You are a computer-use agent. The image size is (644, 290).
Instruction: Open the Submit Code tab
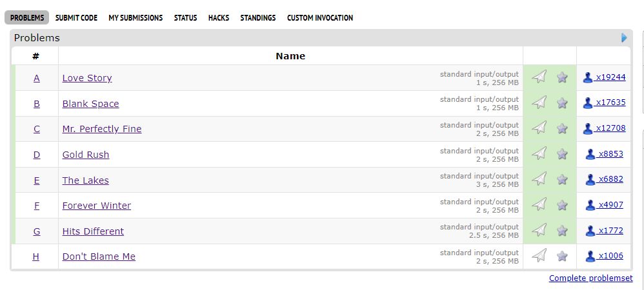tap(76, 17)
